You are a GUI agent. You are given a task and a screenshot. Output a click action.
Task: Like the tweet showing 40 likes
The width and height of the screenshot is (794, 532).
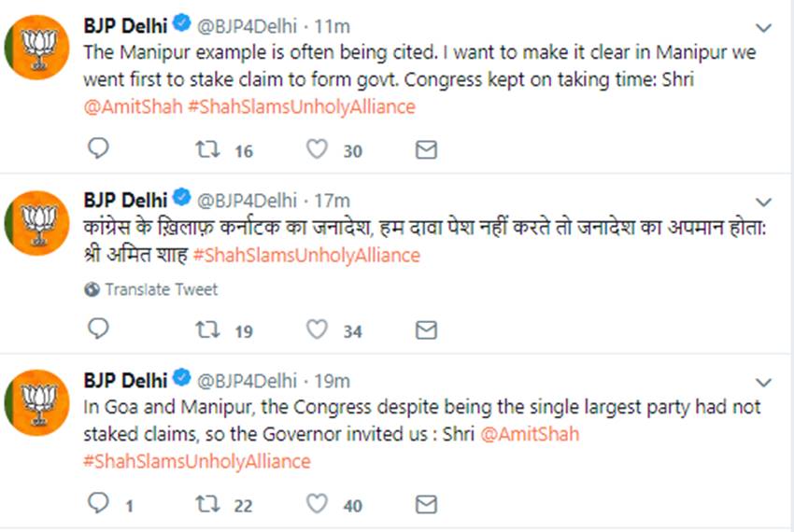(x=317, y=504)
